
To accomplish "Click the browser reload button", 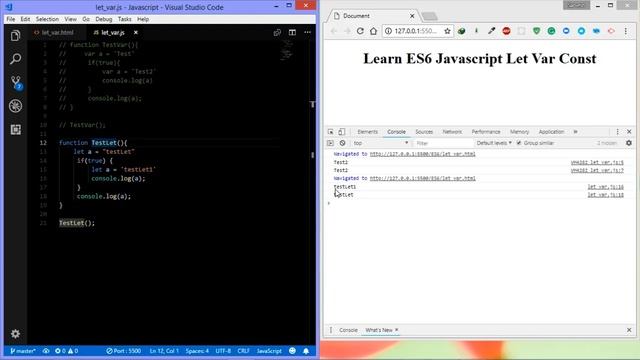I will pos(360,31).
